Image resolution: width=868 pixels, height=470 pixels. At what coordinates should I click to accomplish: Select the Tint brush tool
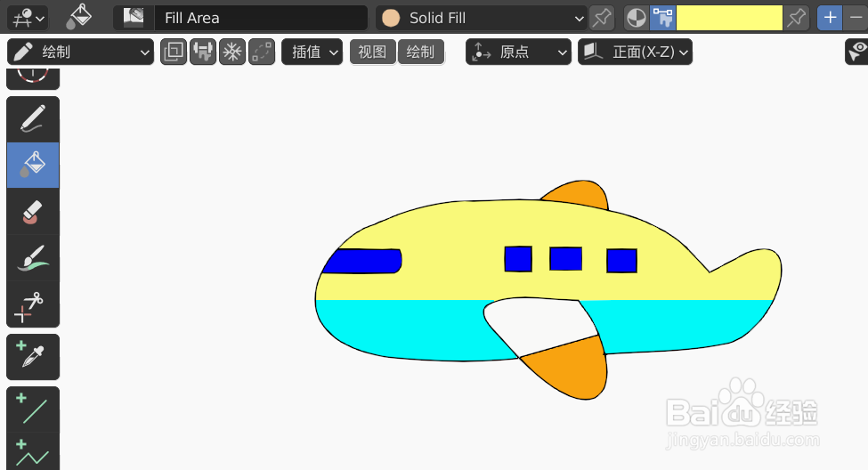[x=33, y=258]
